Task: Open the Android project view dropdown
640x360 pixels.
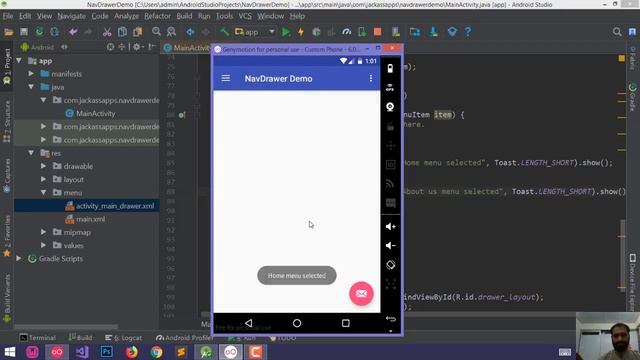Action: [44, 47]
